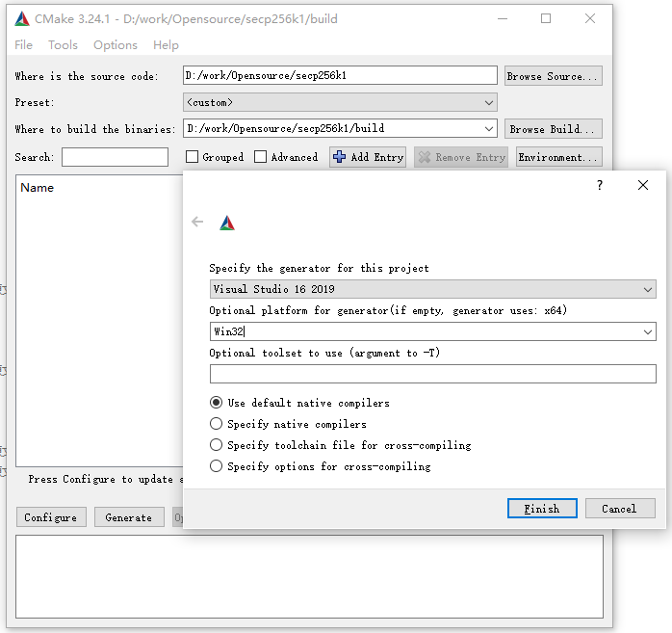
Task: Select Specify options for cross-compiling
Action: tap(217, 466)
